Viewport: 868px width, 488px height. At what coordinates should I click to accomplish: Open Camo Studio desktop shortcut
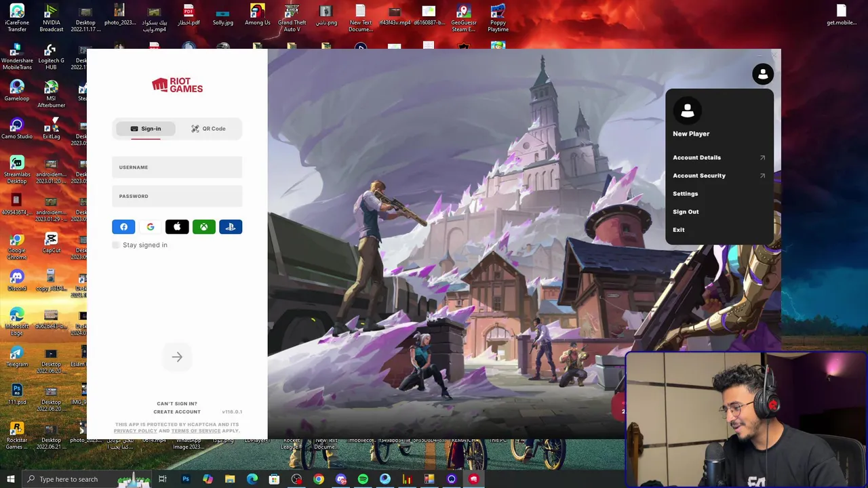pyautogui.click(x=17, y=129)
